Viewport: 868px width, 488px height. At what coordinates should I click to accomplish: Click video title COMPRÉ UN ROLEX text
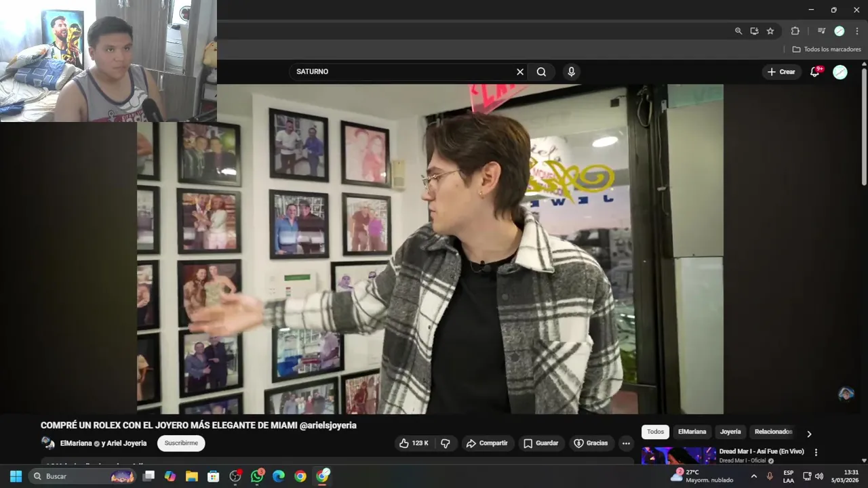[x=199, y=426]
